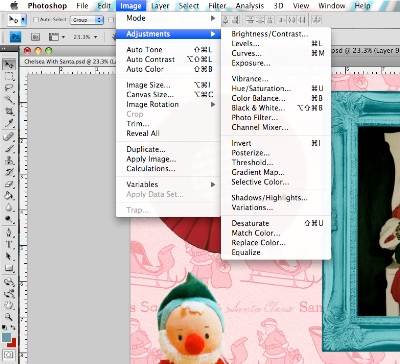Select the Paint Bucket tool

pyautogui.click(x=9, y=196)
